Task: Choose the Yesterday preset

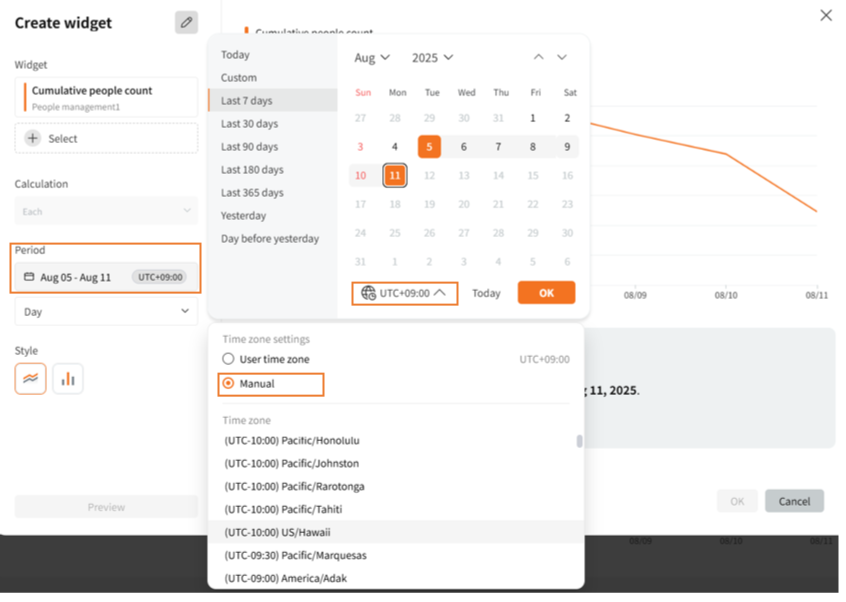Action: coord(243,216)
